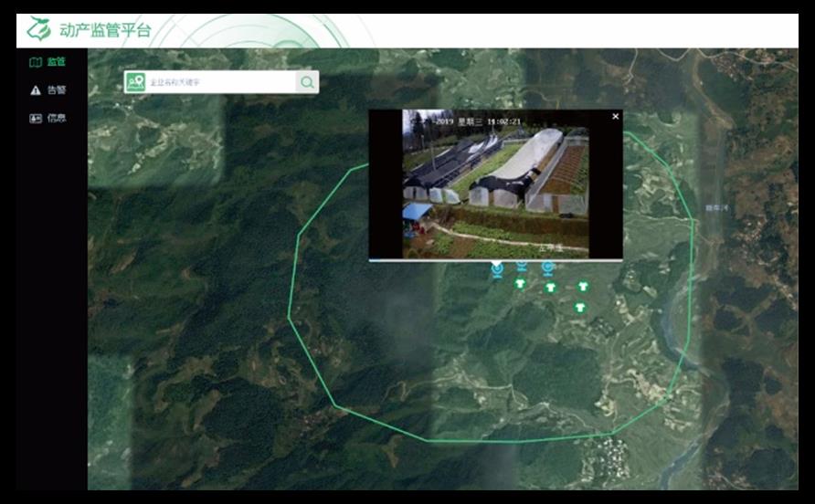The width and height of the screenshot is (815, 504).
Task: Select the middle blue camera marker
Action: click(522, 266)
